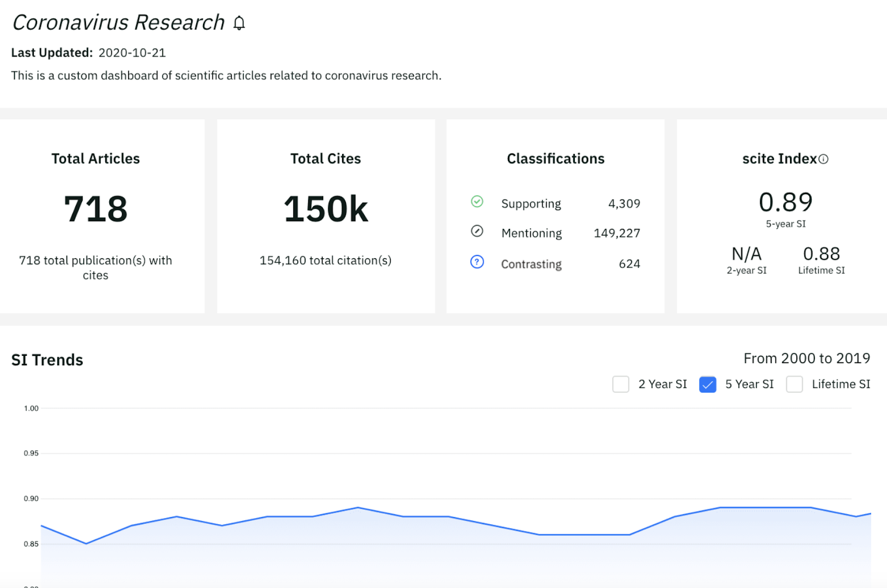
Task: Click the bell notification icon beside the title
Action: pos(239,23)
